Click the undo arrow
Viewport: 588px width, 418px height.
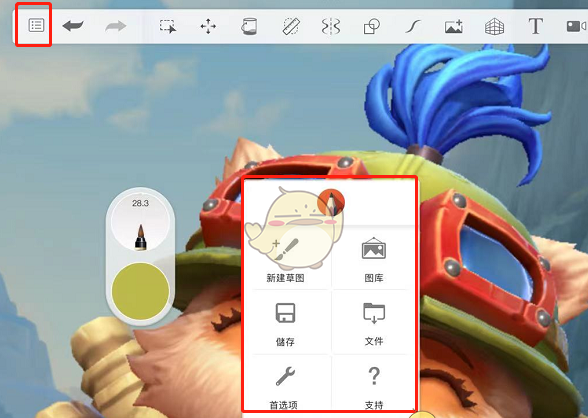[x=73, y=26]
